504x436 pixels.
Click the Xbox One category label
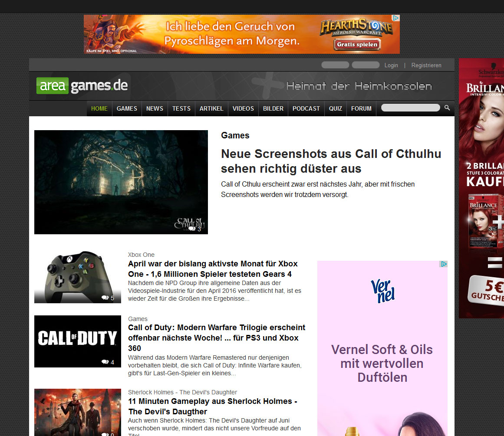click(141, 255)
